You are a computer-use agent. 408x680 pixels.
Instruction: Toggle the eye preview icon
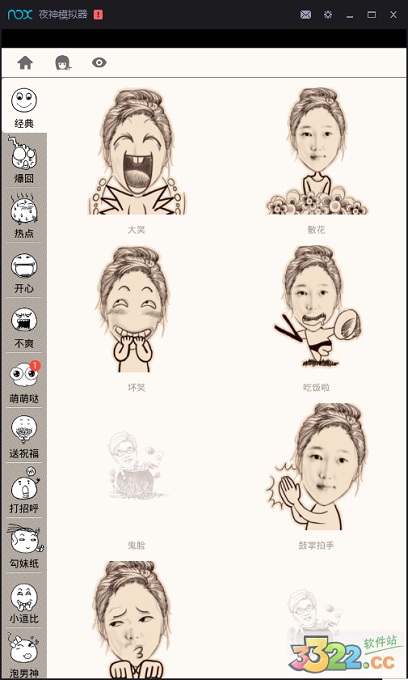[99, 63]
